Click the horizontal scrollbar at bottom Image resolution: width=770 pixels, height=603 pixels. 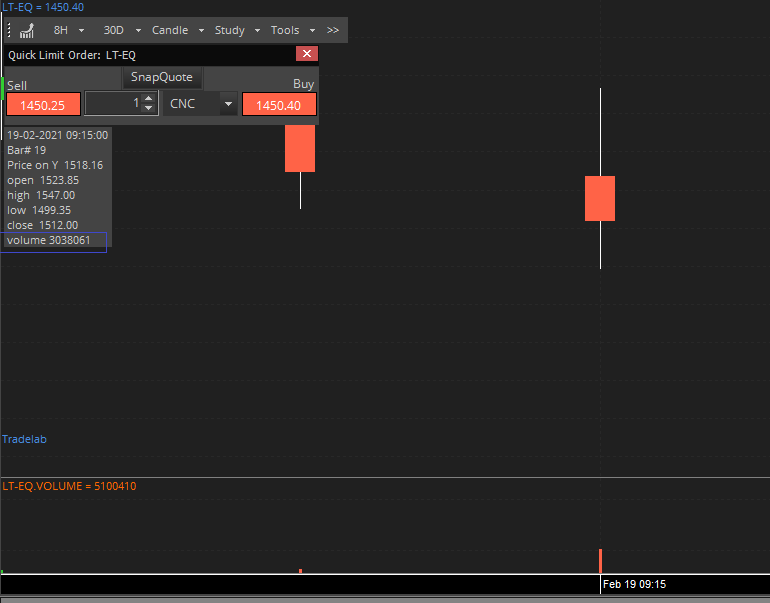pyautogui.click(x=385, y=600)
